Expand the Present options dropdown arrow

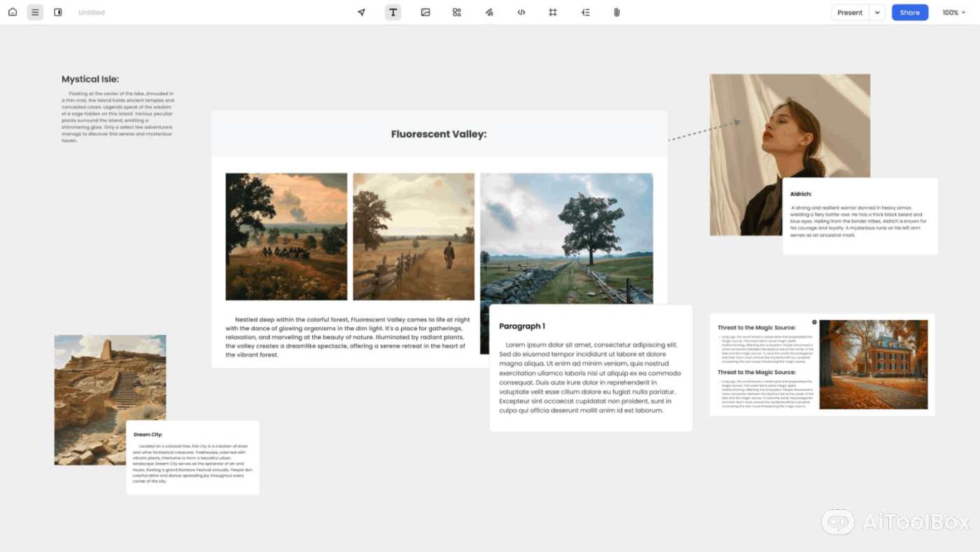pyautogui.click(x=878, y=13)
